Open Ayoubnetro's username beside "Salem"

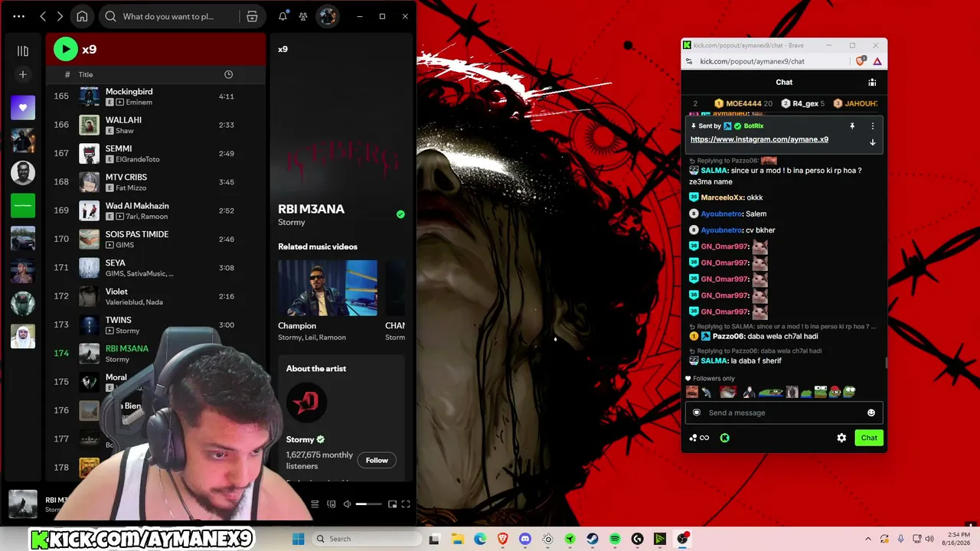click(722, 214)
